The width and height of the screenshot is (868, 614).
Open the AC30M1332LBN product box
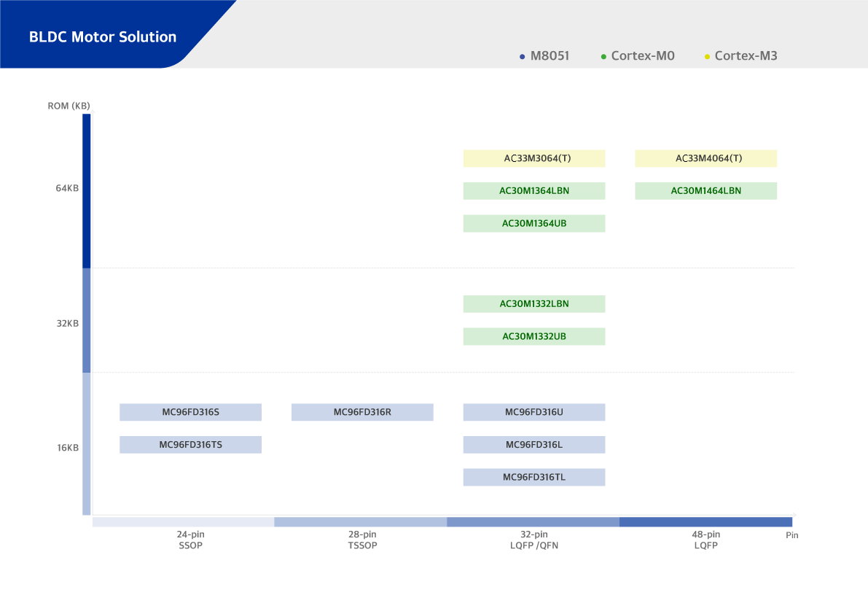[x=533, y=304]
